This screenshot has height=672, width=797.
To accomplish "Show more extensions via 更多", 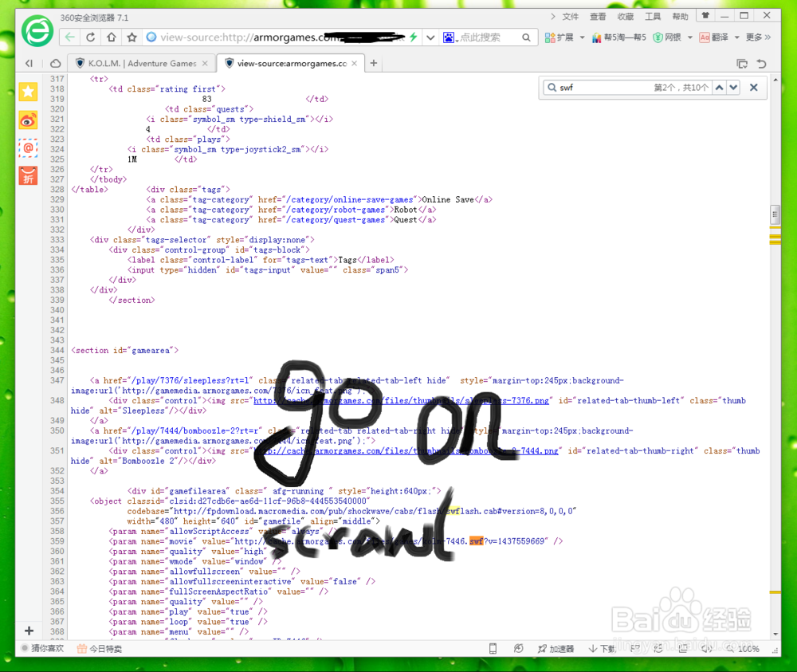I will tap(758, 37).
